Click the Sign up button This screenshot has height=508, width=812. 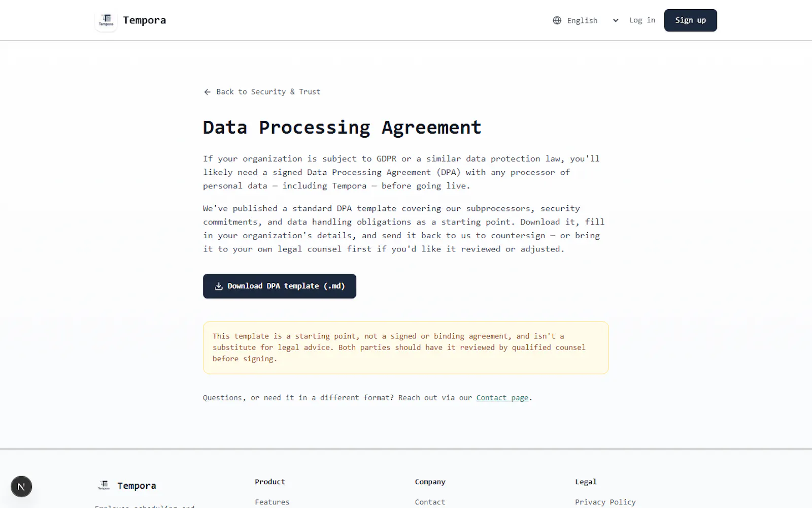690,20
